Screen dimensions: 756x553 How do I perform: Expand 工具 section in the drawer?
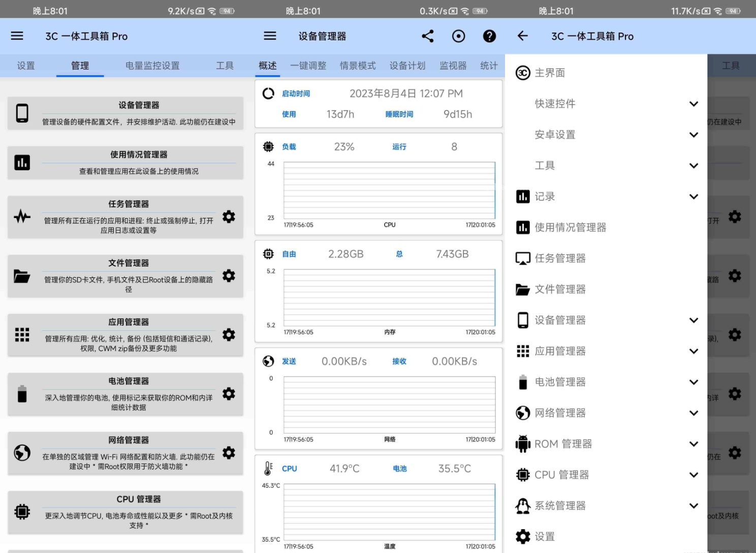(x=694, y=166)
